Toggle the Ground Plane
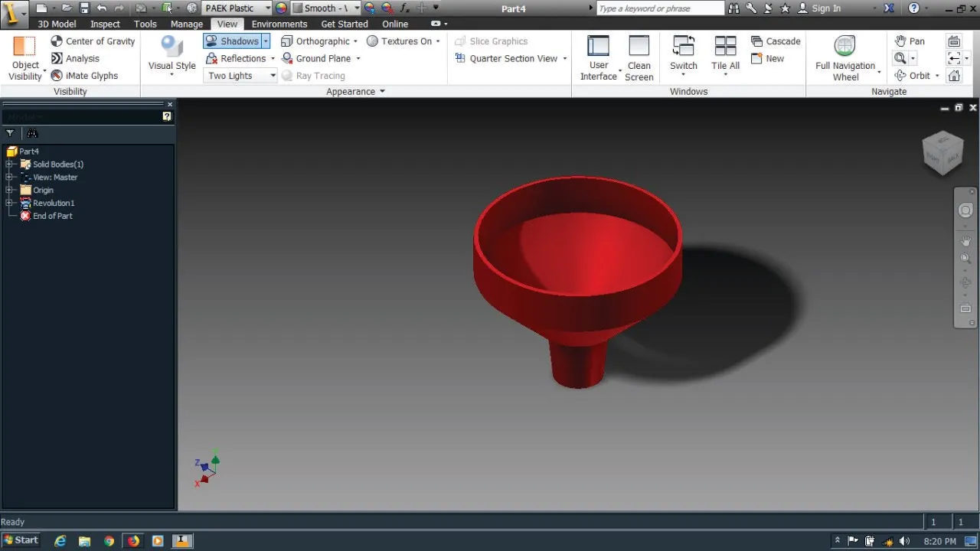The image size is (980, 551). [x=315, y=58]
